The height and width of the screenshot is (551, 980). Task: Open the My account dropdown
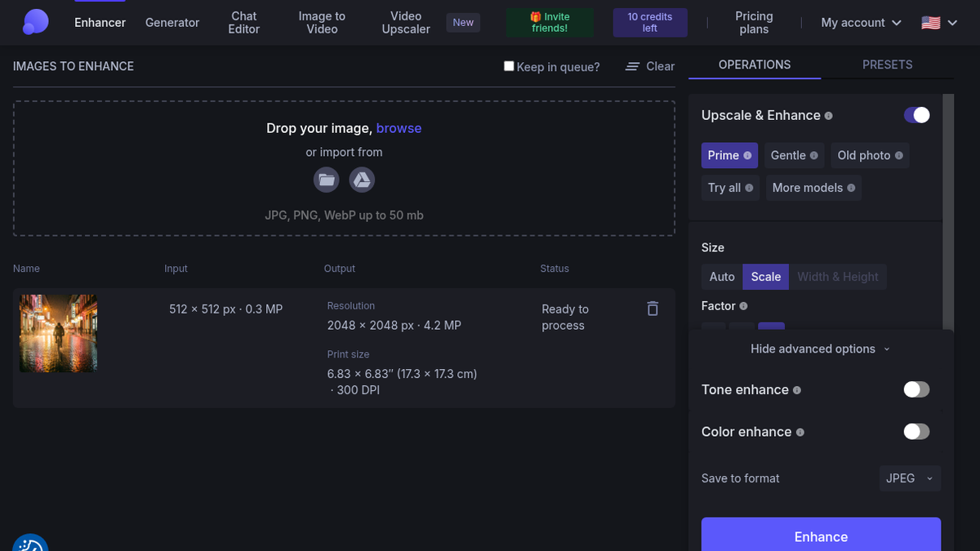(x=861, y=23)
